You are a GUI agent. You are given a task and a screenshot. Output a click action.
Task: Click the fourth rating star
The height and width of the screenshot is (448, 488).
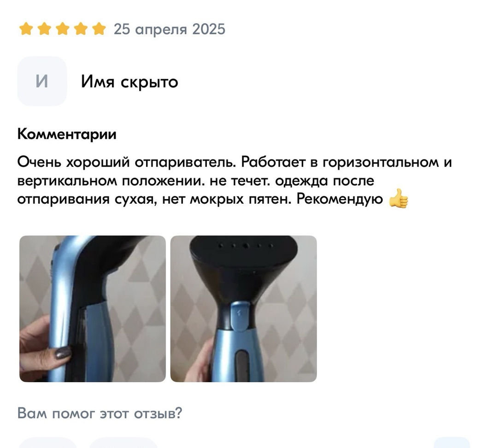(81, 29)
